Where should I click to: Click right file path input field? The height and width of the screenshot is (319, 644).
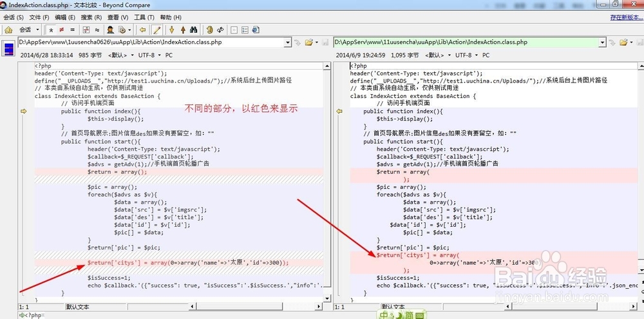pyautogui.click(x=466, y=42)
